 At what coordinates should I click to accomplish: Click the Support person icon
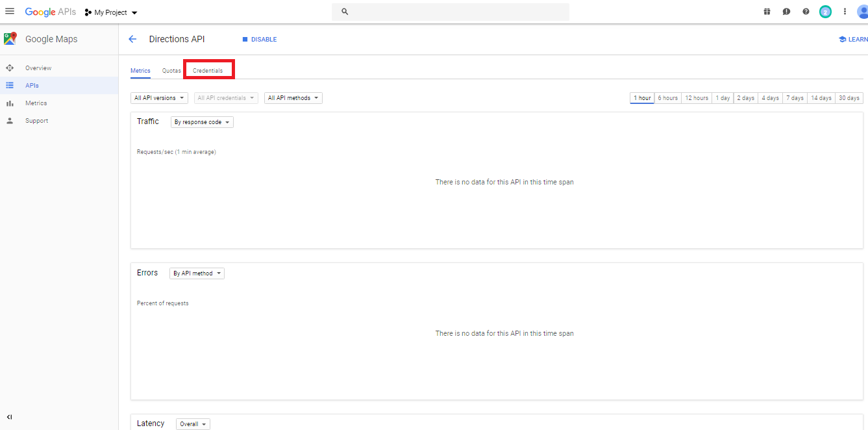[10, 121]
